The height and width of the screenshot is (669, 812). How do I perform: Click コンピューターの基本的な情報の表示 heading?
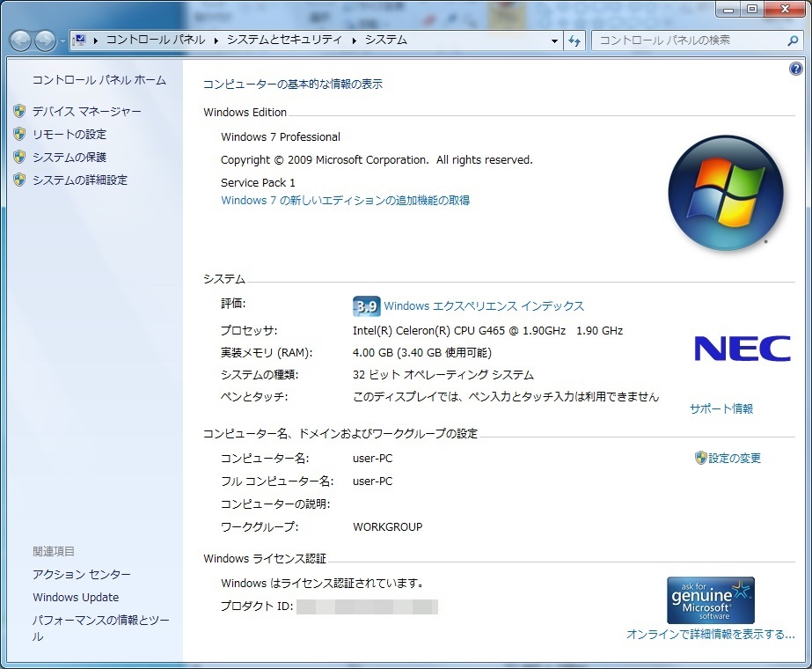[293, 84]
